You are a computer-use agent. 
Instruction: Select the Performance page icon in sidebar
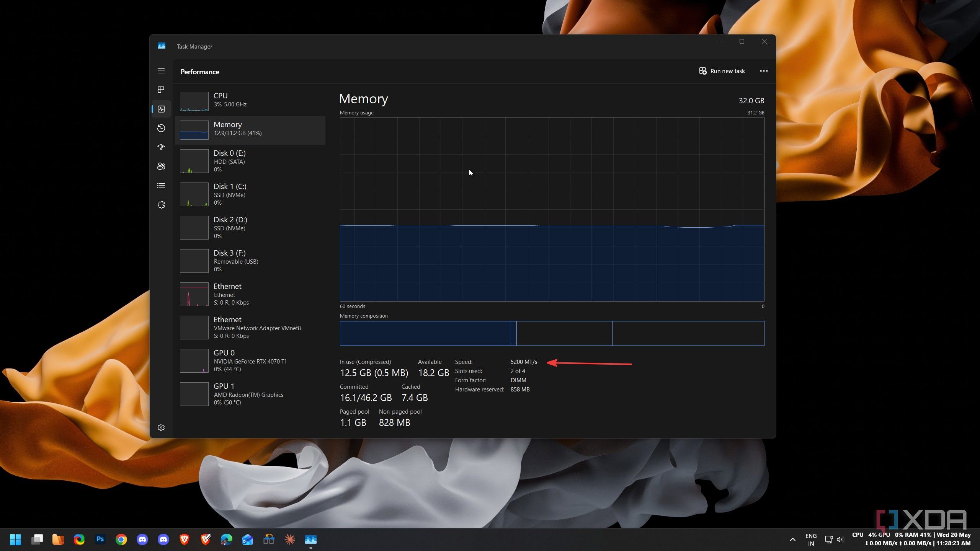click(161, 109)
